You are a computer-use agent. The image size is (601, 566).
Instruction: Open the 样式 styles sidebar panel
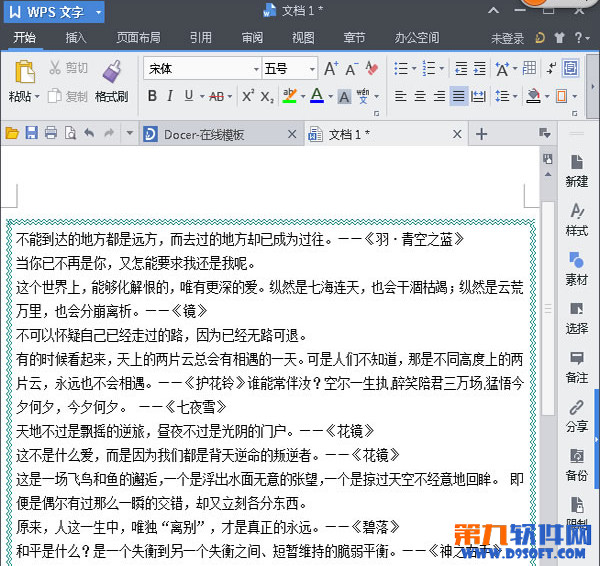(x=577, y=219)
